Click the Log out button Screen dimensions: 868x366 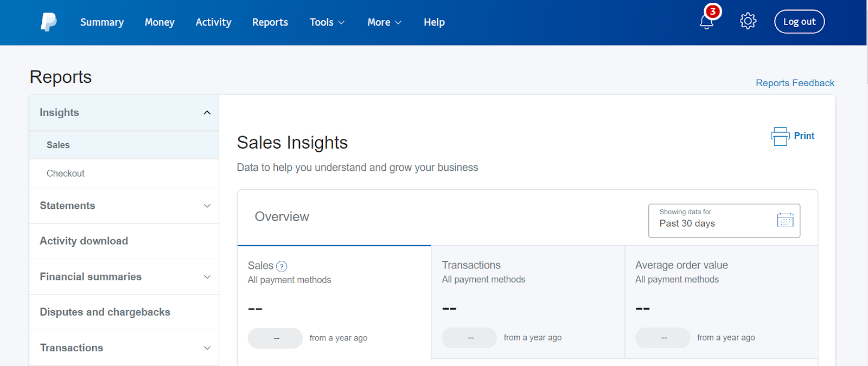click(799, 22)
